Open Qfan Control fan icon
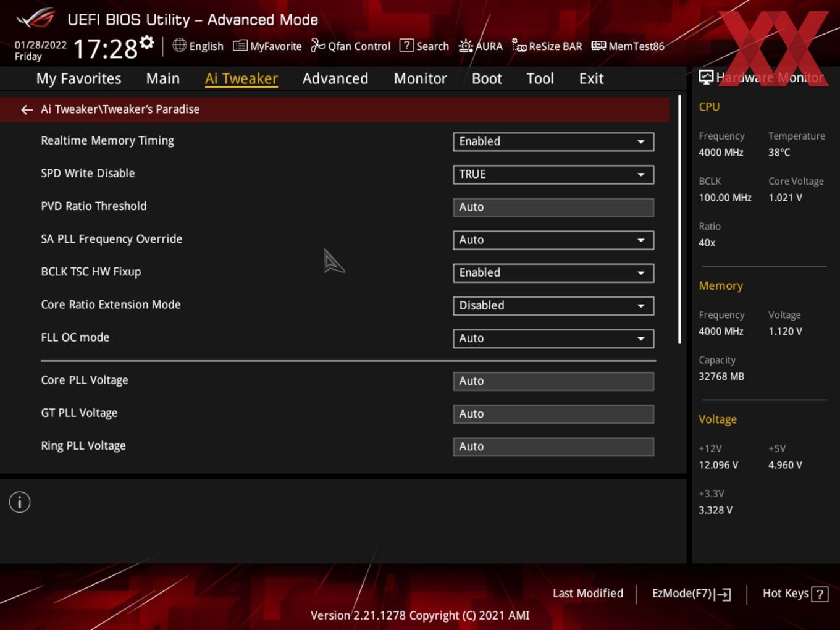 pyautogui.click(x=317, y=45)
